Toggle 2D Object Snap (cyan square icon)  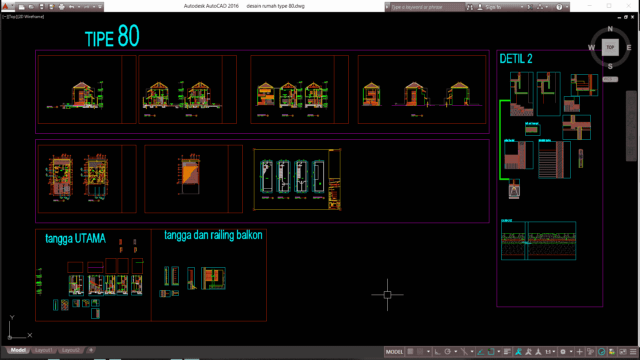click(491, 352)
